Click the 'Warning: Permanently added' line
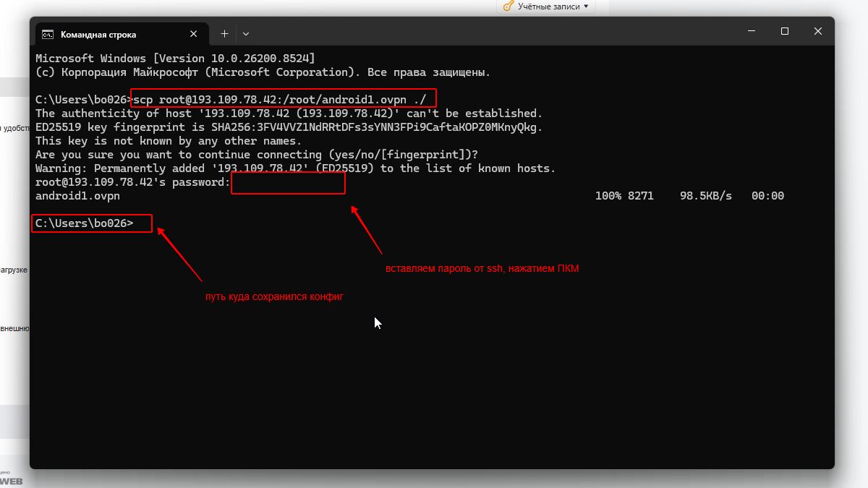Screen dimensions: 868x488 click(x=295, y=168)
